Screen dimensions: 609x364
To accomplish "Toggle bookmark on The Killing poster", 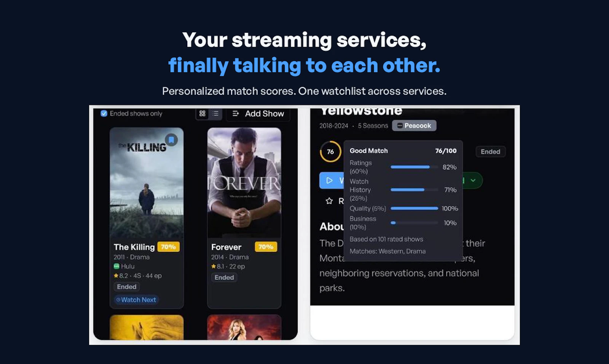I will point(171,140).
